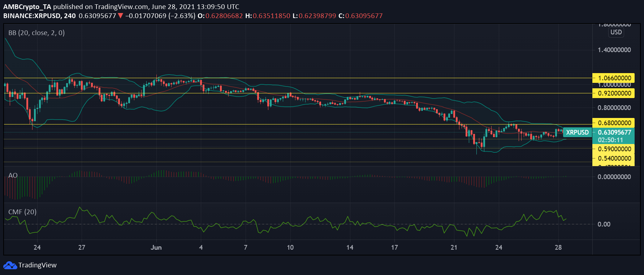Click the 0.92000000 price level label
Image resolution: width=644 pixels, height=275 pixels.
pos(613,93)
